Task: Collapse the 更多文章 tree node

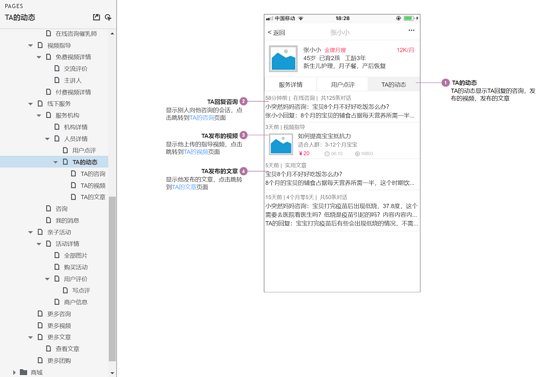Action: (31, 337)
